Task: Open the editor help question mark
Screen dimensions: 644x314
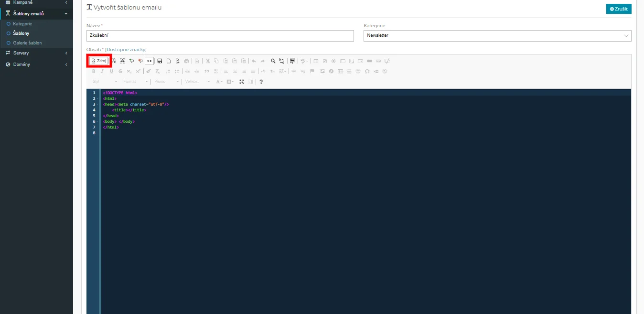Action: point(261,82)
